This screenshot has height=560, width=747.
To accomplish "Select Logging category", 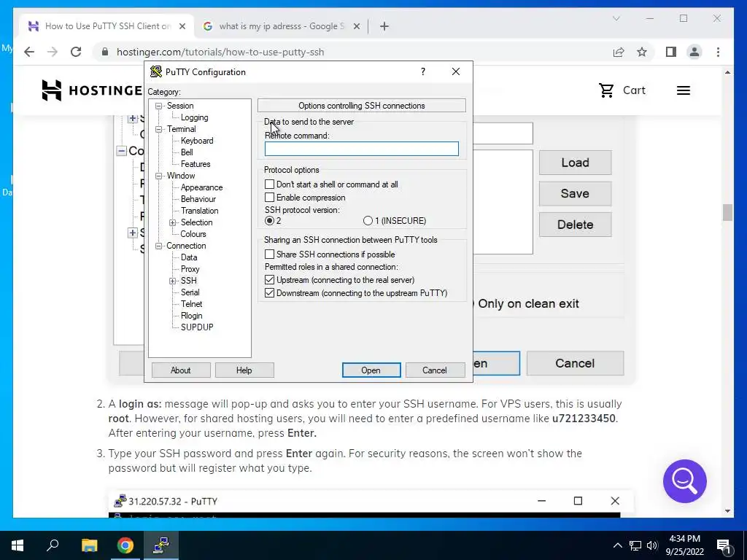I will [x=194, y=117].
